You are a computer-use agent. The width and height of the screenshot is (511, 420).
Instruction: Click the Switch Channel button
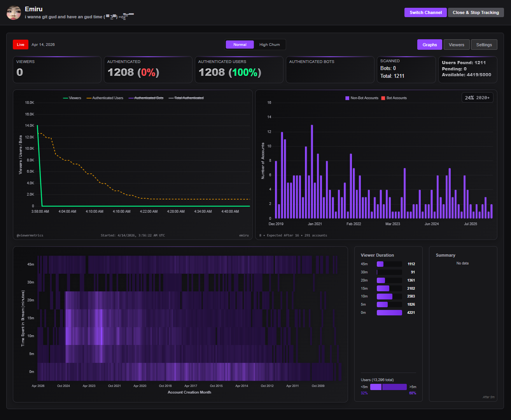coord(425,12)
